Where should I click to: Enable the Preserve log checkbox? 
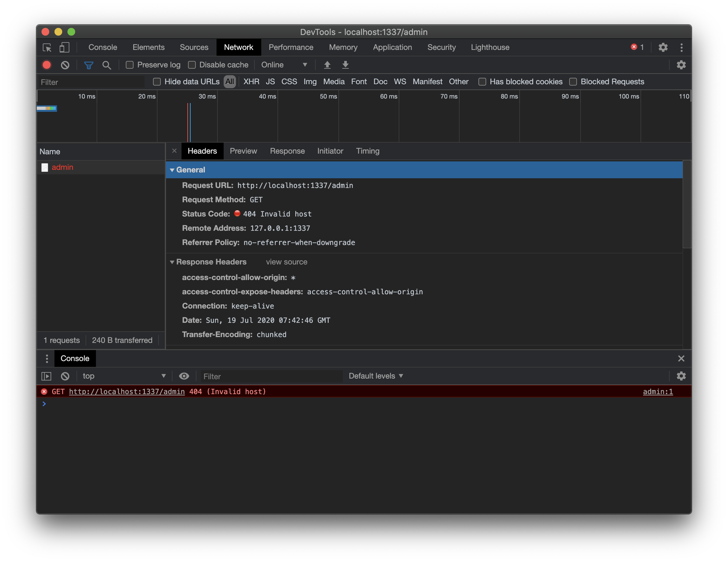tap(130, 65)
